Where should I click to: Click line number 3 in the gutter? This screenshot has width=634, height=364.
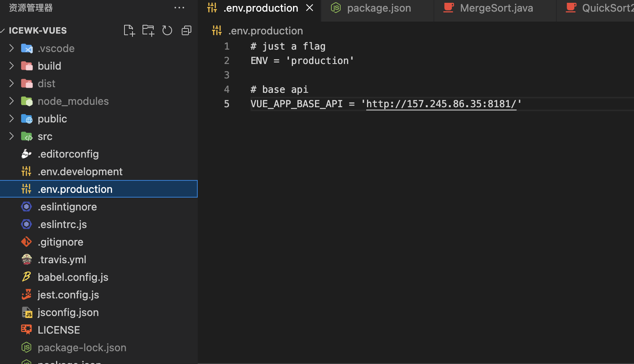[227, 75]
